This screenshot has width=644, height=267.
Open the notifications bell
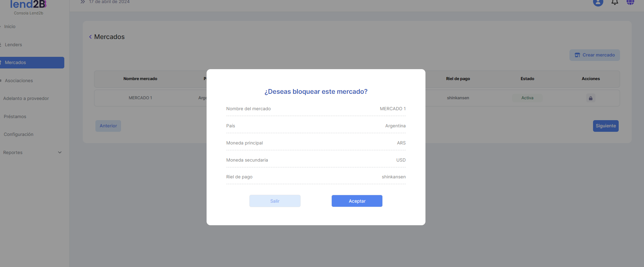615,2
